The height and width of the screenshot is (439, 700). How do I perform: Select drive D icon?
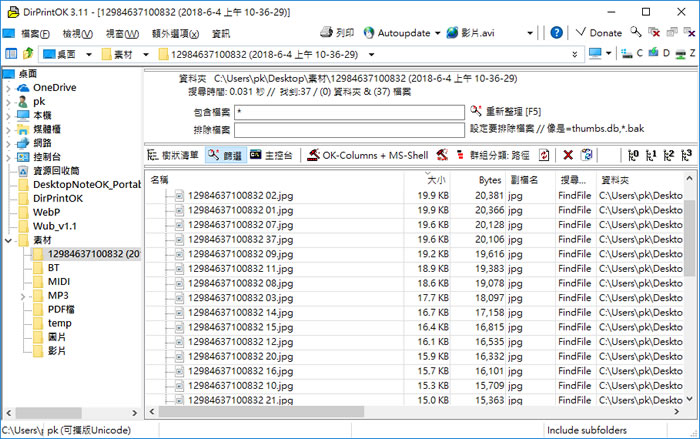pyautogui.click(x=659, y=53)
